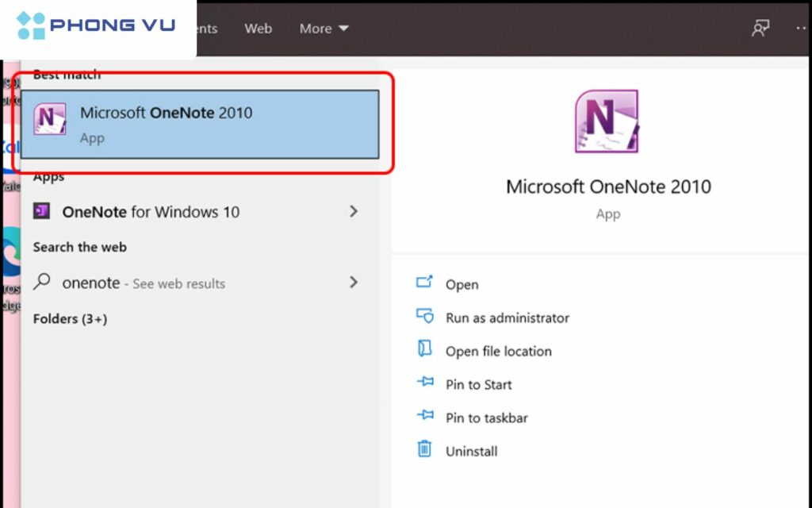This screenshot has height=508, width=812.
Task: Expand OneNote for Windows 10 with its chevron
Action: click(x=355, y=212)
